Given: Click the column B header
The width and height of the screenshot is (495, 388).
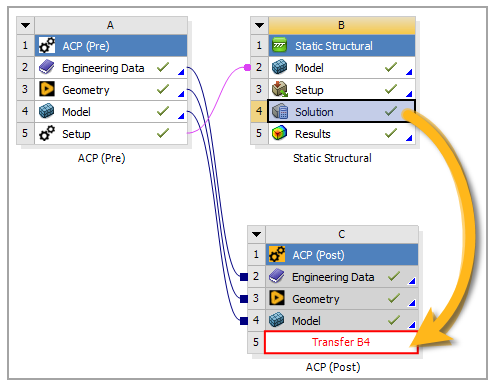Looking at the screenshot, I should (342, 25).
